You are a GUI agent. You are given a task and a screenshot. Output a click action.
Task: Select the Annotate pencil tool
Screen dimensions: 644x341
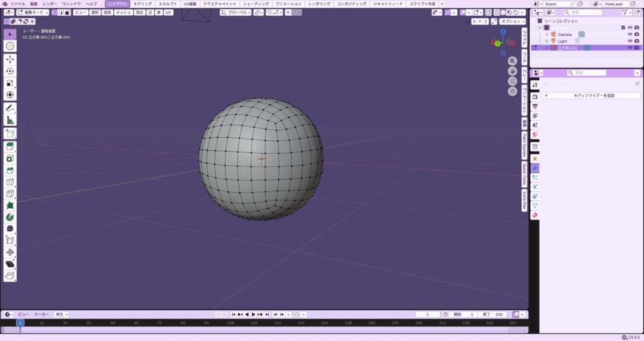point(10,108)
